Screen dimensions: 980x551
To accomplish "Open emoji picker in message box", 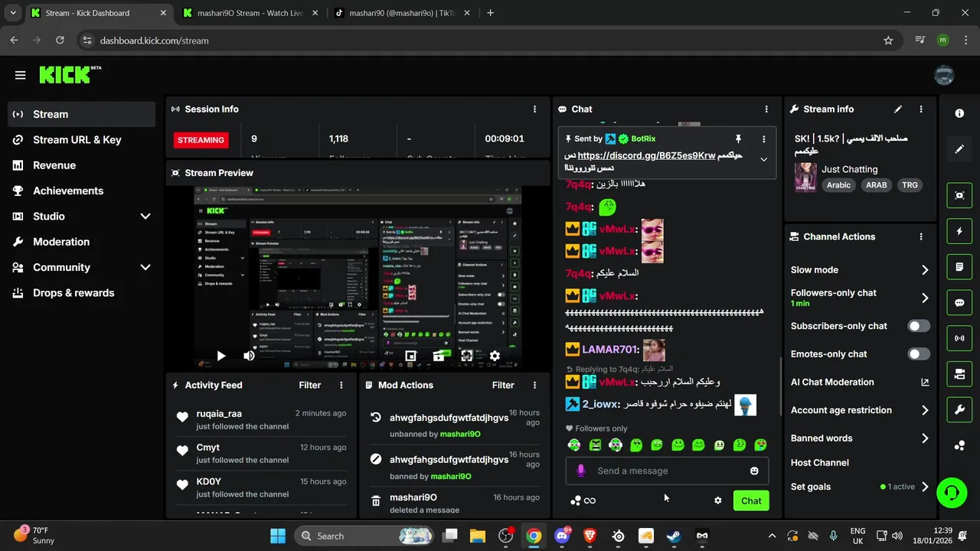I will (x=754, y=471).
